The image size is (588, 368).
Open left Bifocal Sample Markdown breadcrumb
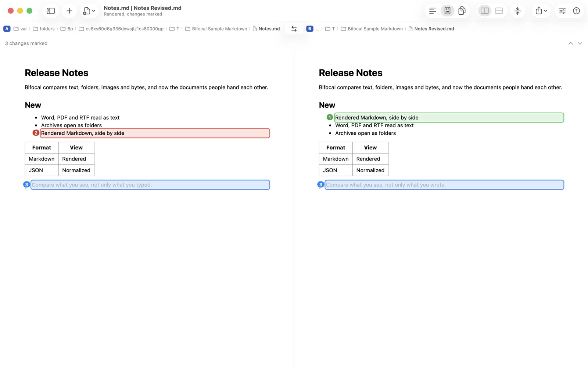coord(216,29)
